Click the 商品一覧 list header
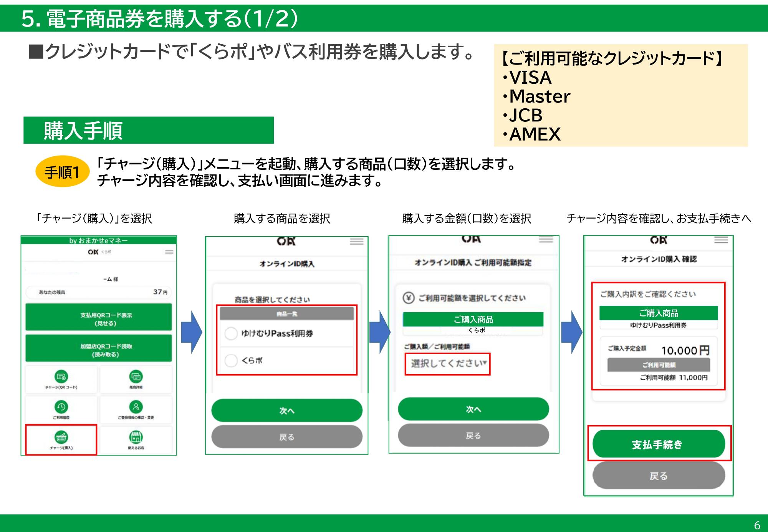 [287, 313]
